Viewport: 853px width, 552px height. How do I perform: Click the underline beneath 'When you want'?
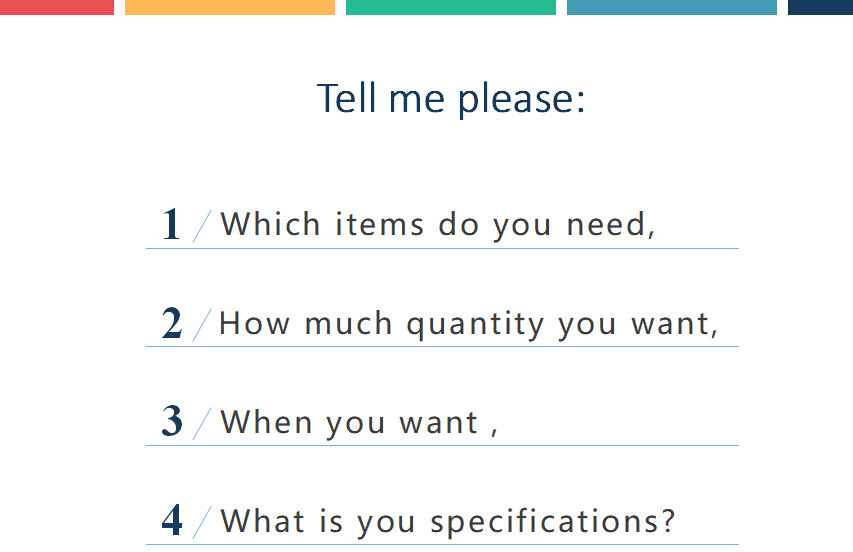442,445
